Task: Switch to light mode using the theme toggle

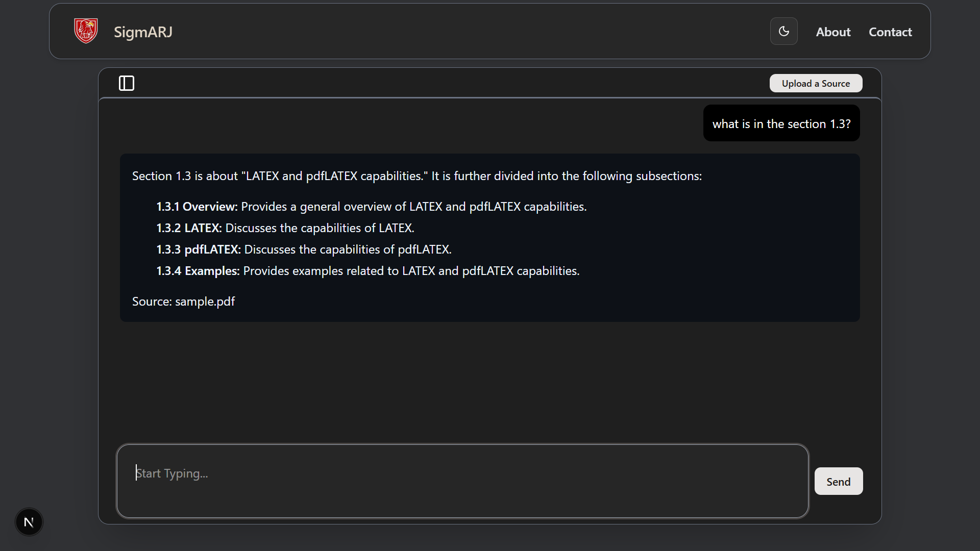Action: point(783,31)
